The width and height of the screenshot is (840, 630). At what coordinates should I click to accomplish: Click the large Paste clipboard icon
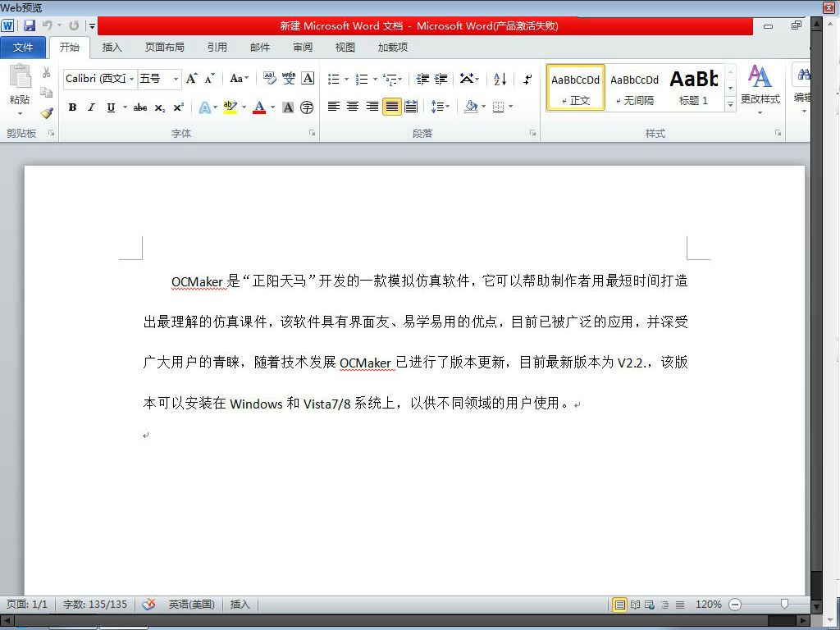tap(20, 76)
